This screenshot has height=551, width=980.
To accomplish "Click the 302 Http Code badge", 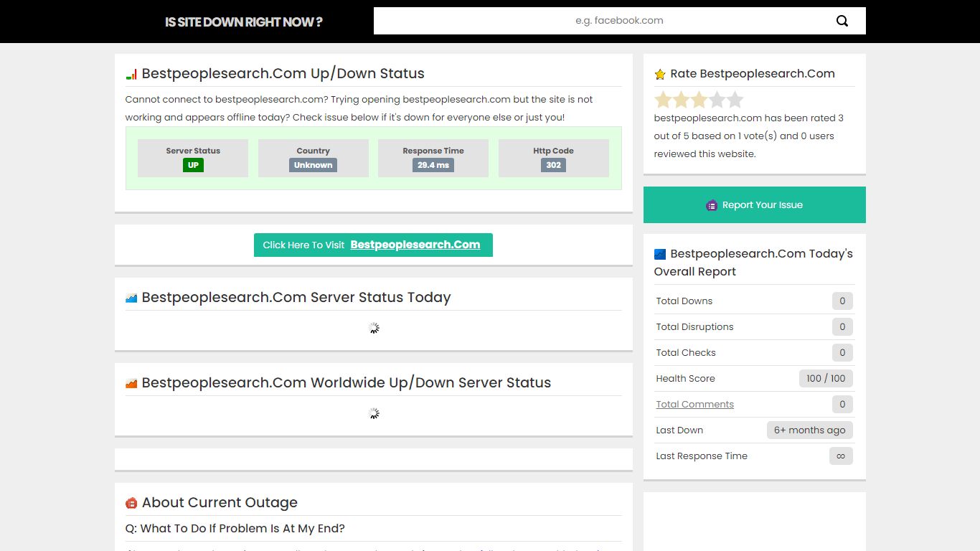I will [x=553, y=165].
